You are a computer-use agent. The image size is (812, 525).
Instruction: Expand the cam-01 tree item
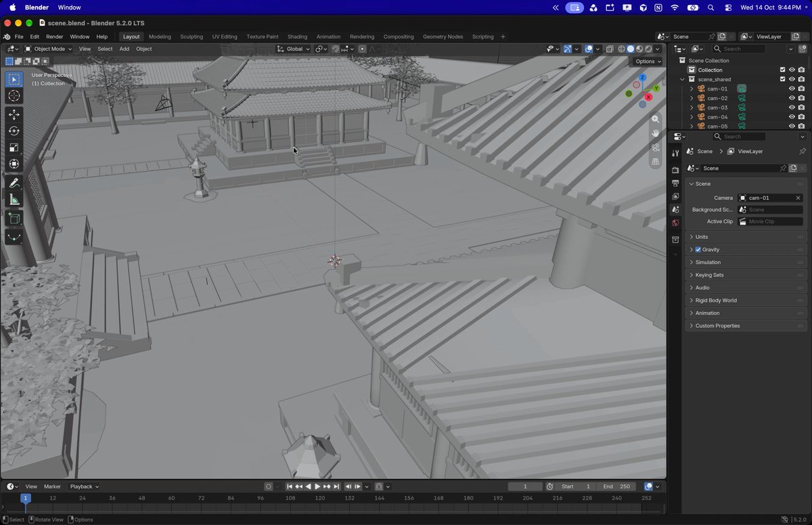(692, 89)
